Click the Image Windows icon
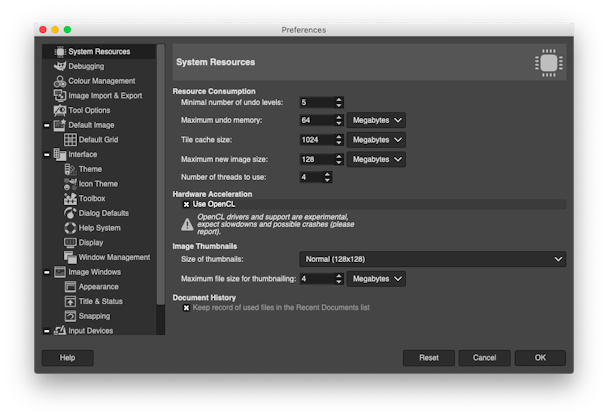608x419 pixels. click(x=60, y=272)
